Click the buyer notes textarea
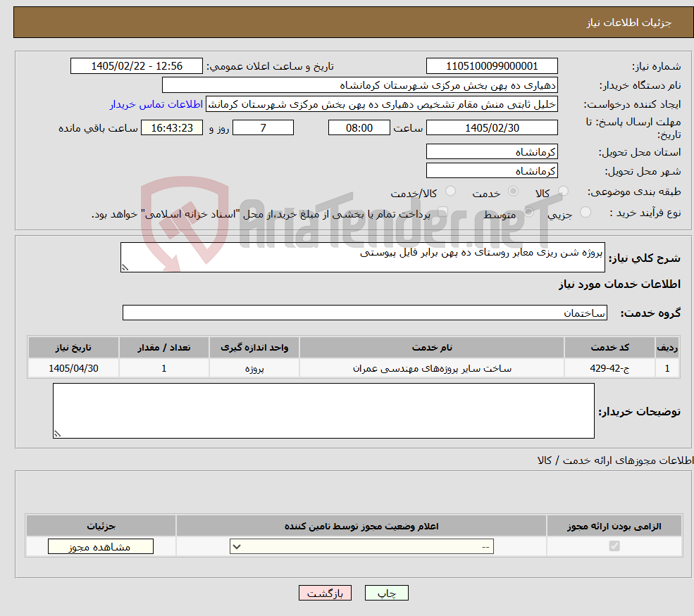The width and height of the screenshot is (694, 616). pos(323,411)
